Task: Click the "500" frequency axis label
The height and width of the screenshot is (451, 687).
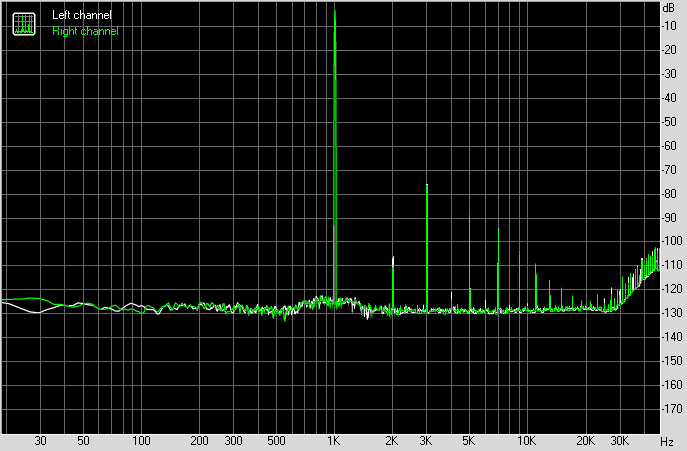Action: click(x=276, y=440)
